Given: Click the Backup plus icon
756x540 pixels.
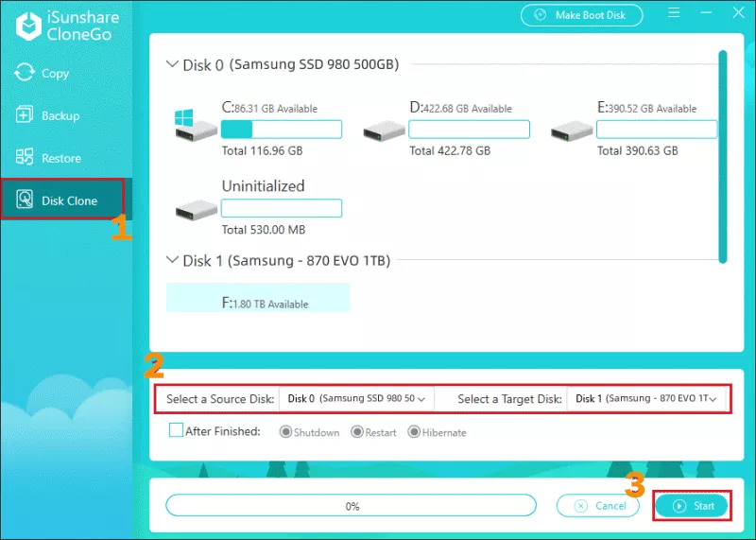Looking at the screenshot, I should pos(25,114).
